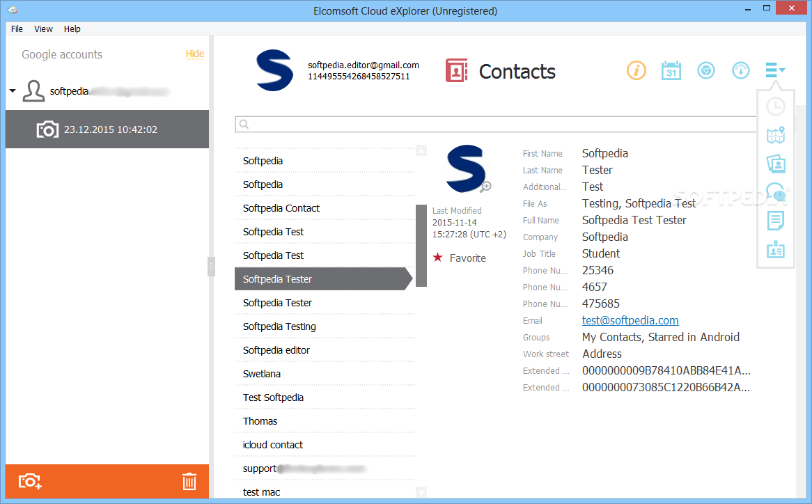This screenshot has width=812, height=504.
Task: Open the Notes icon in dropdown
Action: click(x=776, y=221)
